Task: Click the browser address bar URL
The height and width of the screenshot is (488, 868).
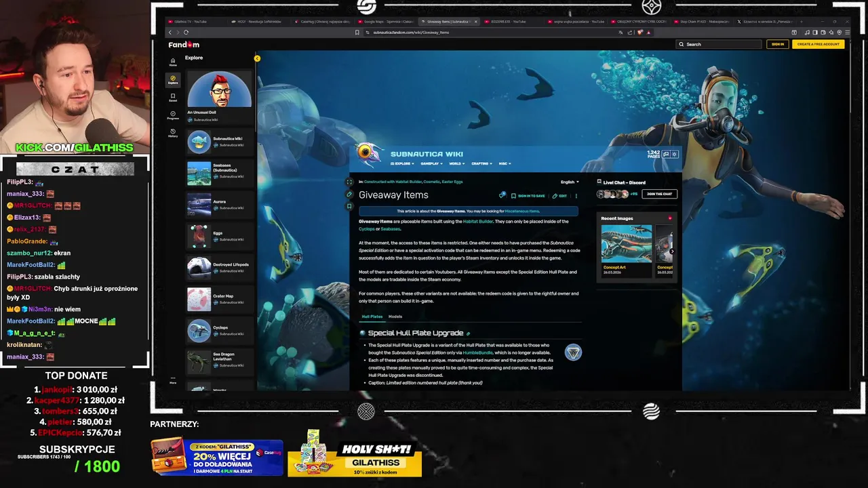Action: click(411, 33)
